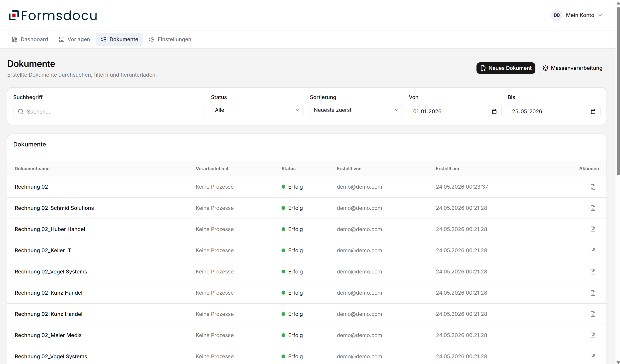620x364 pixels.
Task: Click the Status column header in table
Action: click(x=288, y=169)
